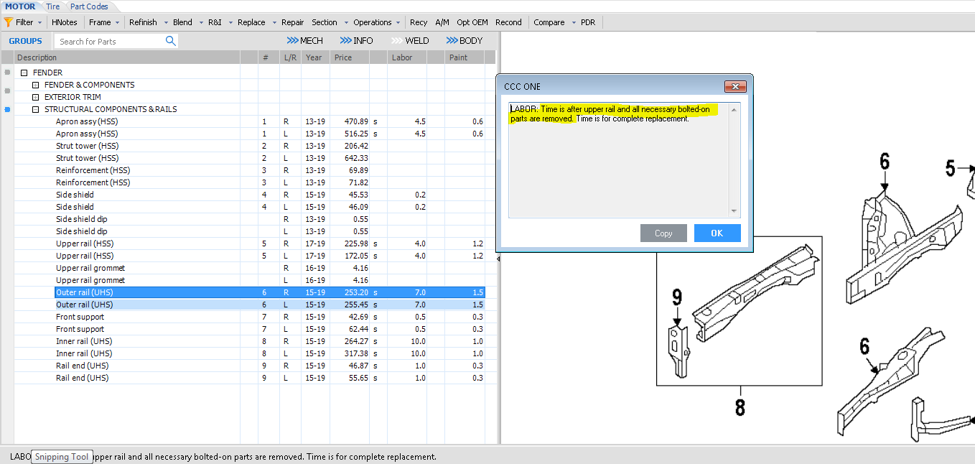Jump to the BODY group
This screenshot has height=464, width=975.
(x=464, y=41)
